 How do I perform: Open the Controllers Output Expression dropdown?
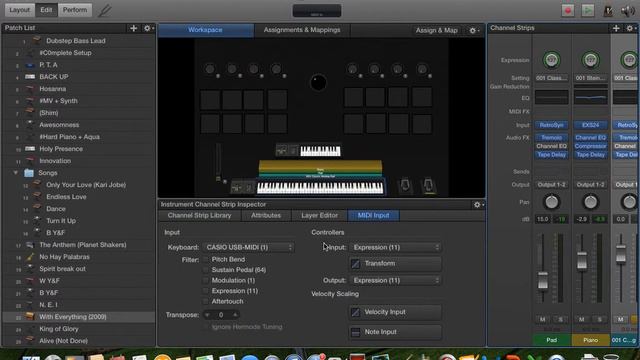396,280
